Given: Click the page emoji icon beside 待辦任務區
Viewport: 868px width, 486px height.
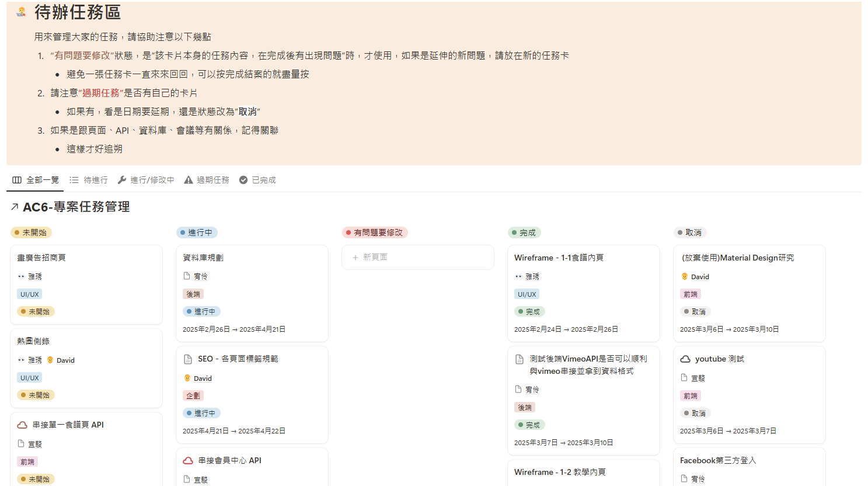Looking at the screenshot, I should pos(21,12).
